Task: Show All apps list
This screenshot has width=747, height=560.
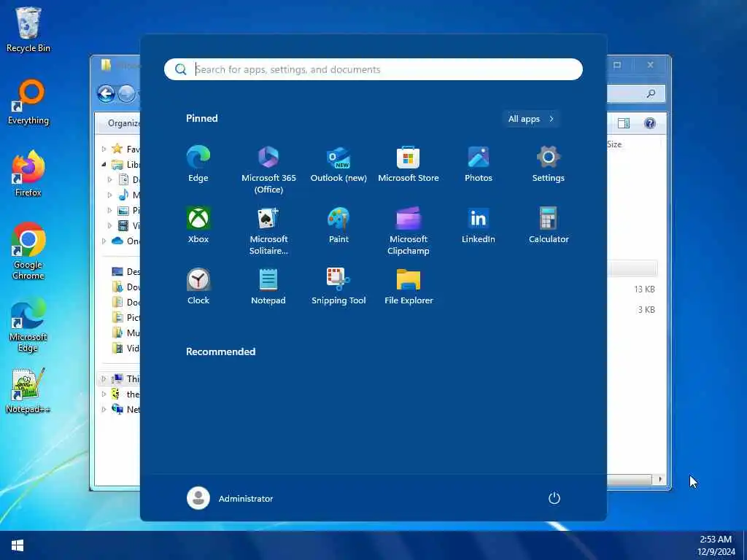Action: [x=531, y=119]
